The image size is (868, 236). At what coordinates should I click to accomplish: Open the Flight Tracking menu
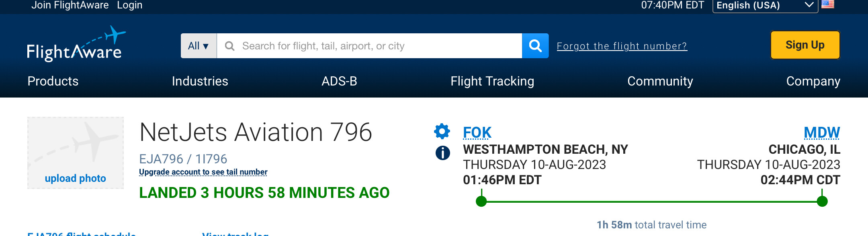pos(492,81)
